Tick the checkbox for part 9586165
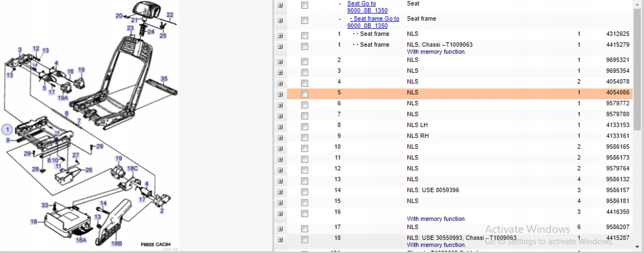Image resolution: width=644 pixels, height=253 pixels. [304, 148]
